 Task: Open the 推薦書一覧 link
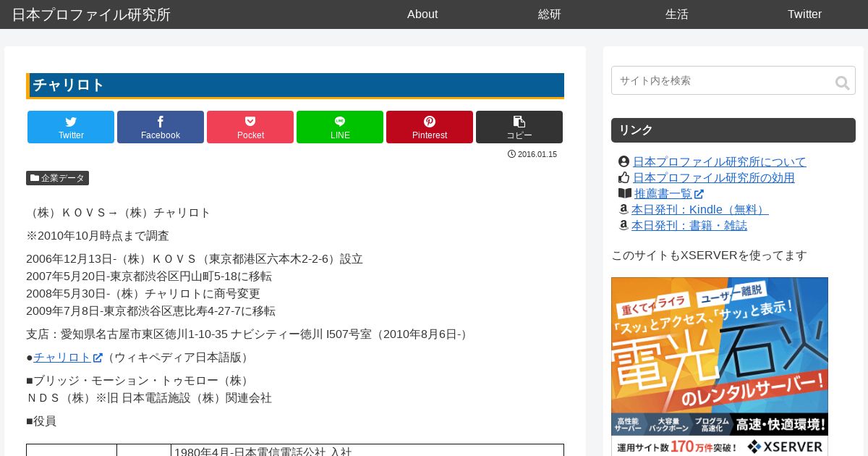pyautogui.click(x=668, y=194)
